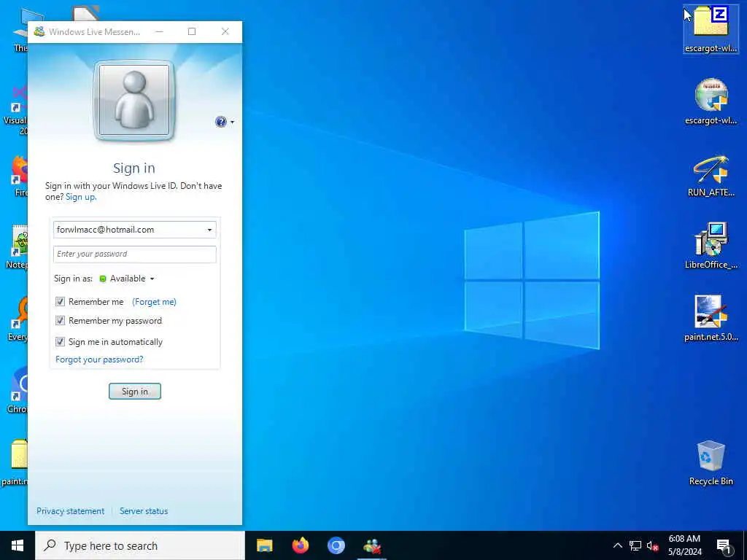Viewport: 747px width, 560px height.
Task: Show hidden system tray icons chevron
Action: [x=617, y=545]
